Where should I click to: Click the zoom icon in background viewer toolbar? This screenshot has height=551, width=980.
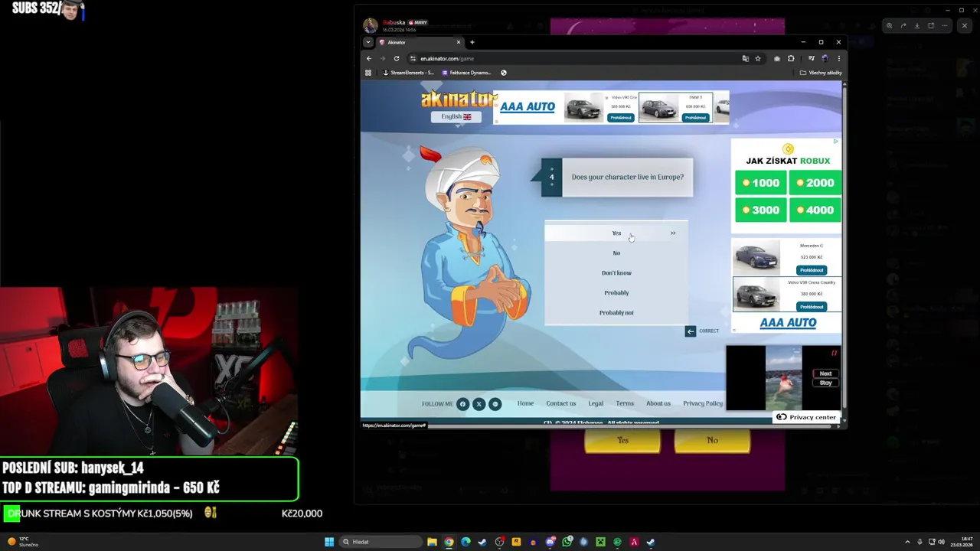coord(889,25)
